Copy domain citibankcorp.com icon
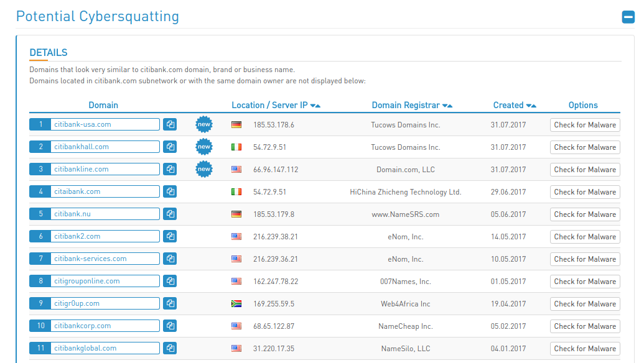This screenshot has width=644, height=363. [170, 326]
